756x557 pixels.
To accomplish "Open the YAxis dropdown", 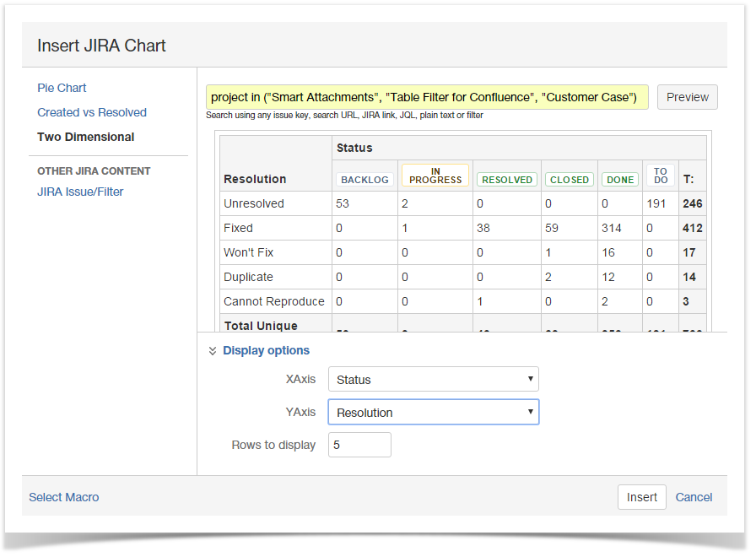I will pyautogui.click(x=433, y=411).
